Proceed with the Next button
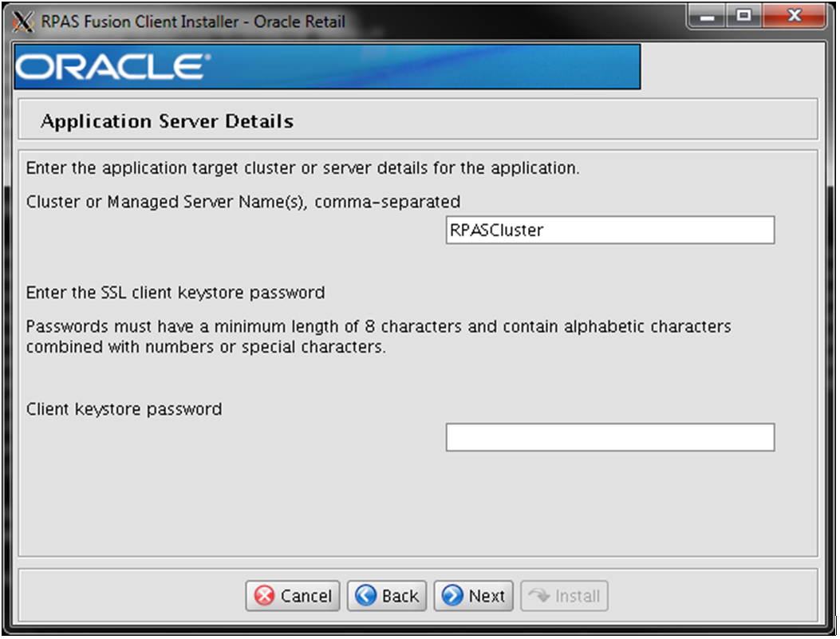This screenshot has width=840, height=639. click(473, 597)
